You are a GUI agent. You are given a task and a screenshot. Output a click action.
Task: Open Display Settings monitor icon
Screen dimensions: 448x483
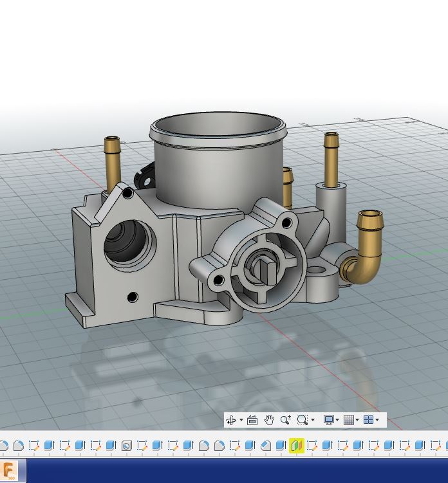click(329, 420)
